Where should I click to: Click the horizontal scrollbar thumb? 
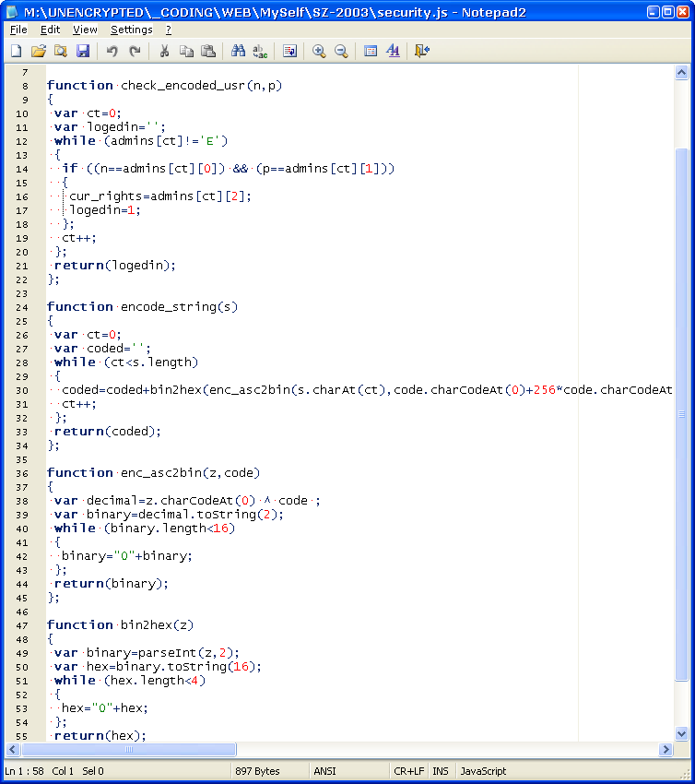click(129, 750)
